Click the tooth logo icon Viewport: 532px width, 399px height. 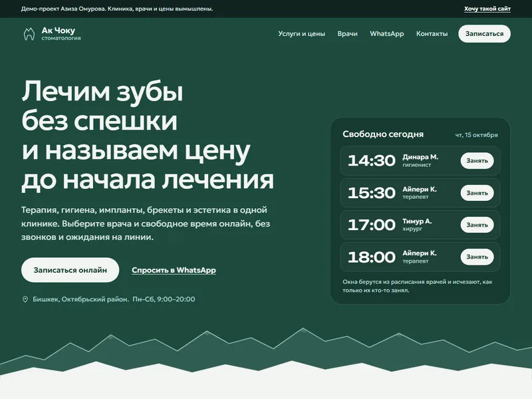[x=29, y=34]
